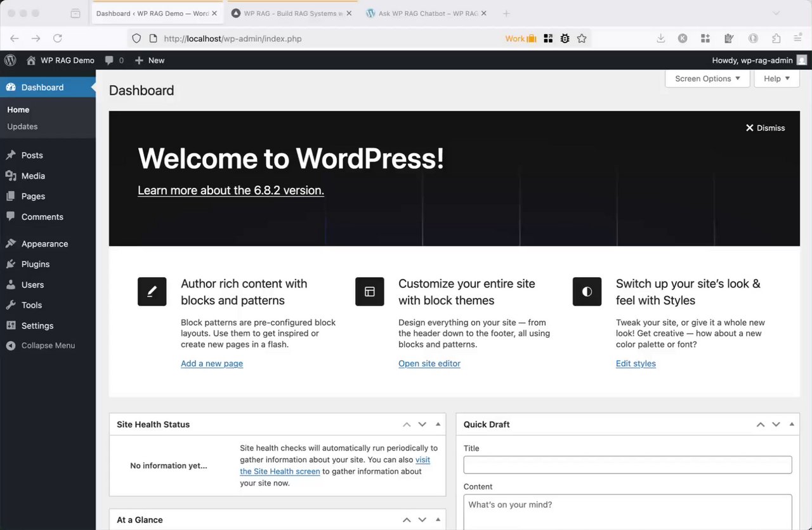Toggle the At a Glance panel
This screenshot has width=812, height=530.
(x=438, y=520)
